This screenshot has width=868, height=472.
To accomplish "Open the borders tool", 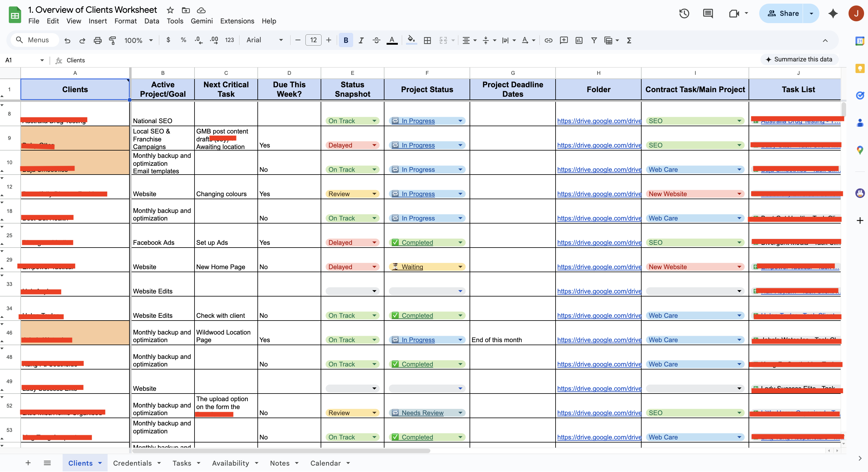I will pyautogui.click(x=427, y=40).
